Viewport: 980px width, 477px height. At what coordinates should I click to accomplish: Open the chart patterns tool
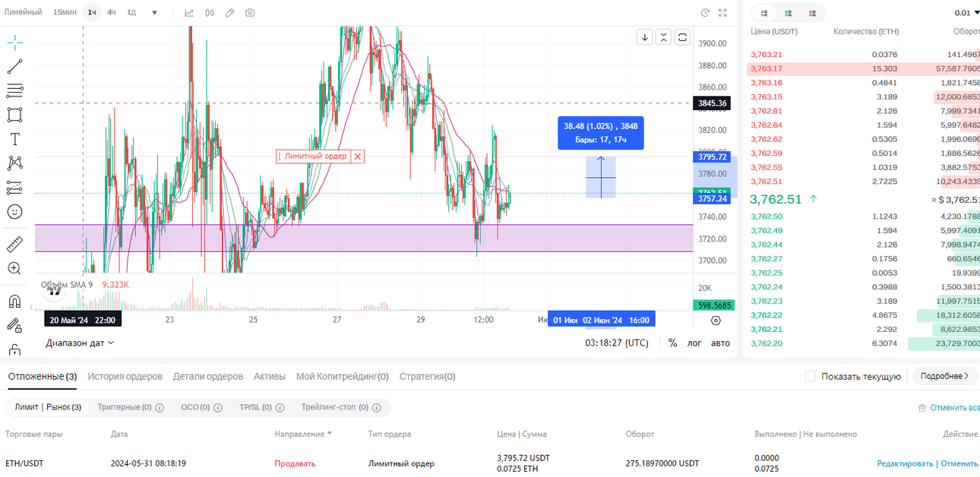click(x=14, y=163)
